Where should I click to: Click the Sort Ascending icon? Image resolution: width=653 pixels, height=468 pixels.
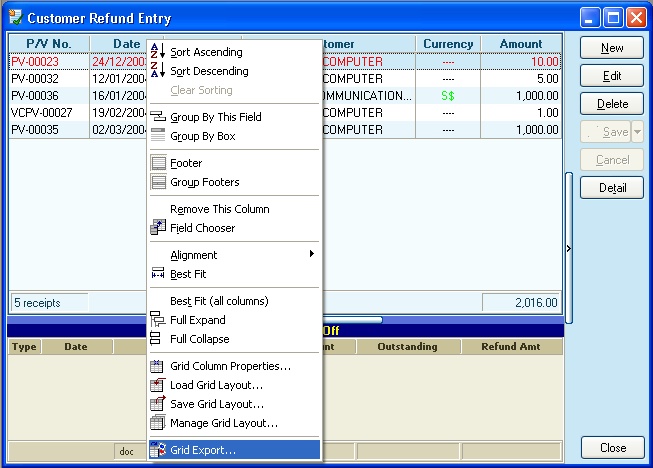pyautogui.click(x=157, y=52)
